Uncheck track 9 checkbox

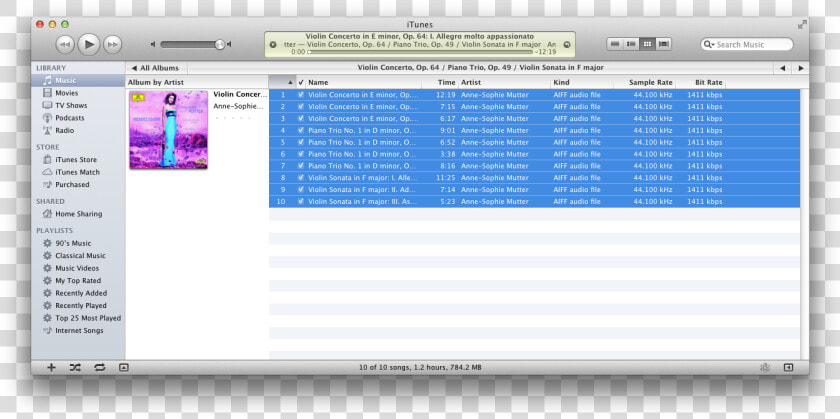click(301, 190)
